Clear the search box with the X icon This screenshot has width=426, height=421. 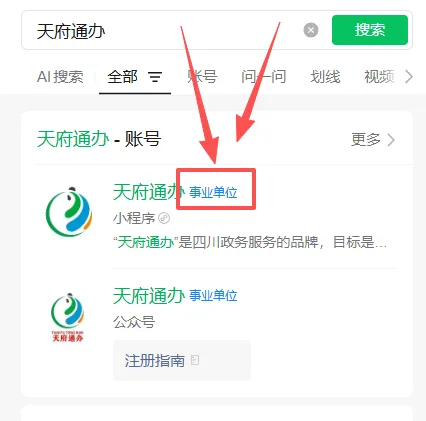tap(311, 30)
